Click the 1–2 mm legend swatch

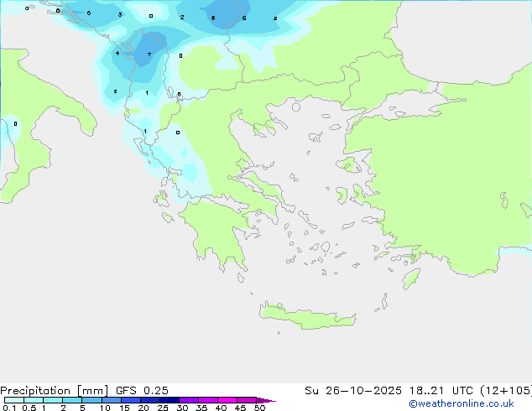coord(53,400)
